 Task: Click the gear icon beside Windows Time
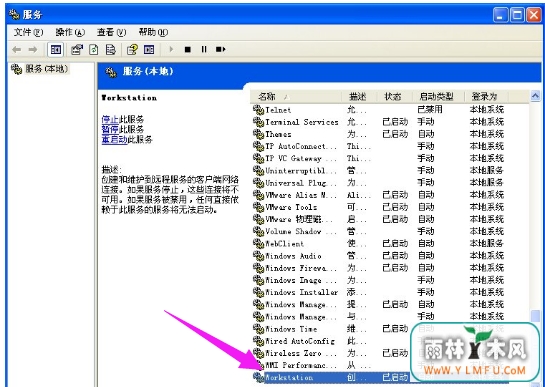point(258,329)
